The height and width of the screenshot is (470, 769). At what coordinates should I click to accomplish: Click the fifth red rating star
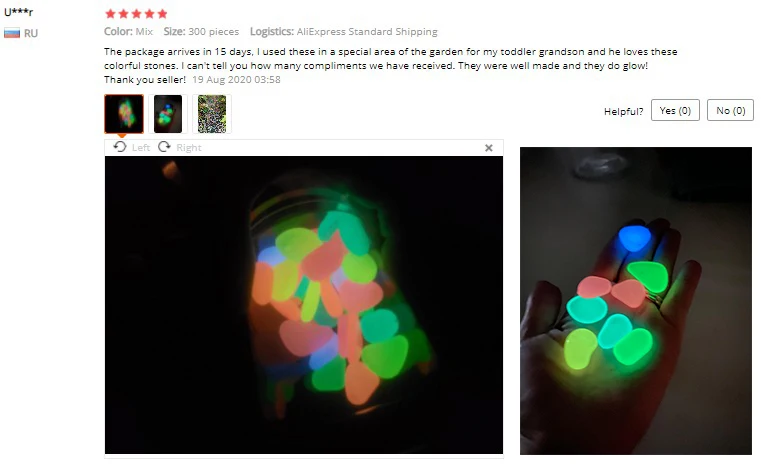162,13
